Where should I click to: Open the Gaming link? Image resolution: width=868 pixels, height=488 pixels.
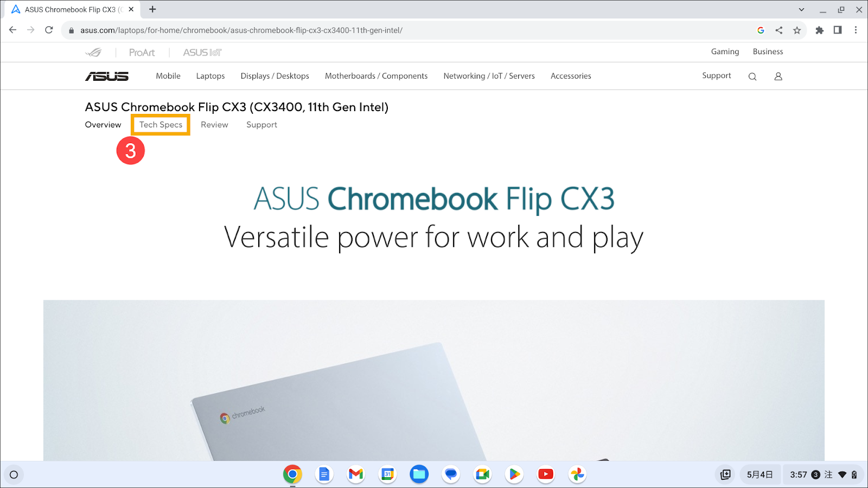click(725, 52)
